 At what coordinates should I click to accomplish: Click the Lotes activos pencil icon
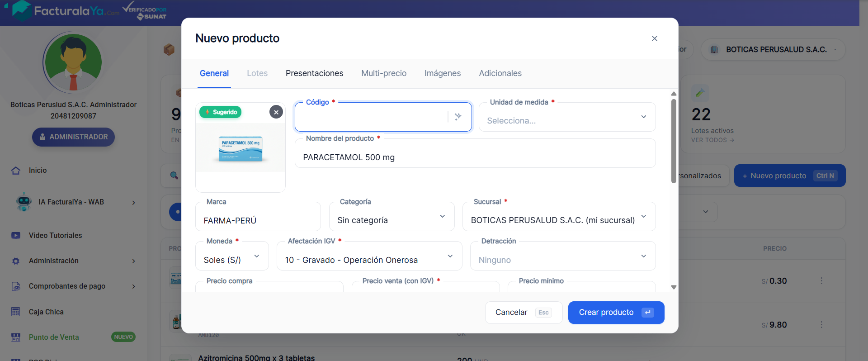[x=700, y=93]
